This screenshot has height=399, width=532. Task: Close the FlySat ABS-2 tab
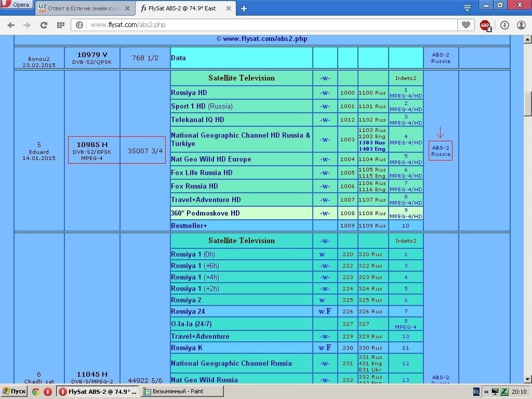click(229, 8)
